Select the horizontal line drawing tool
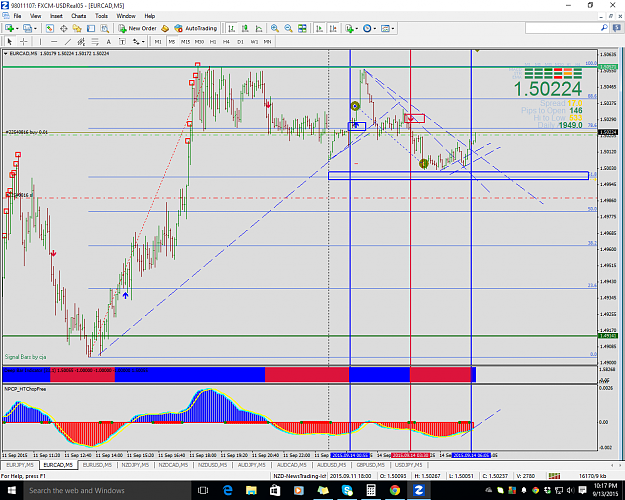Viewport: 625px width, 500px height. click(54, 41)
